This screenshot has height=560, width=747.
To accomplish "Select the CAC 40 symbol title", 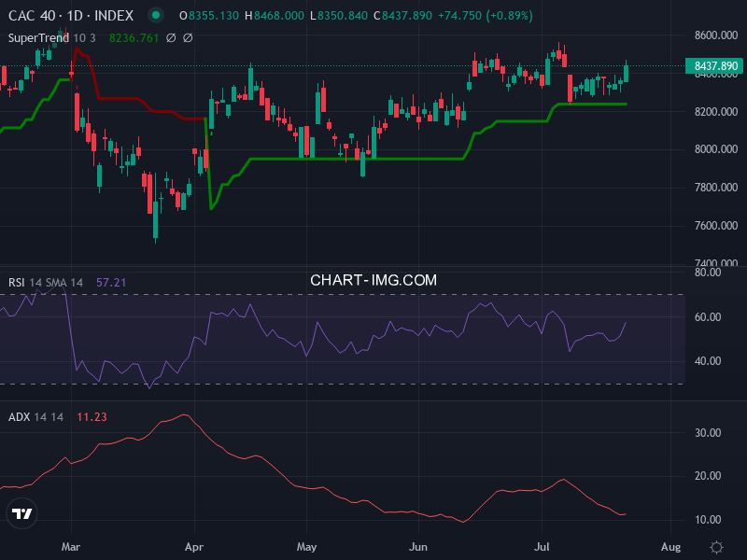I will click(x=32, y=16).
